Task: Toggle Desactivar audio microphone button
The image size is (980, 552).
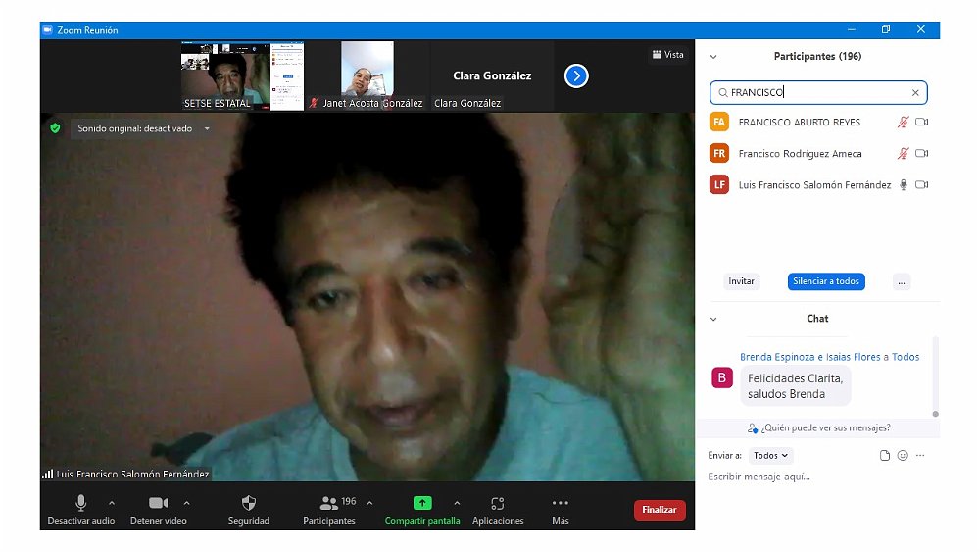Action: point(81,503)
